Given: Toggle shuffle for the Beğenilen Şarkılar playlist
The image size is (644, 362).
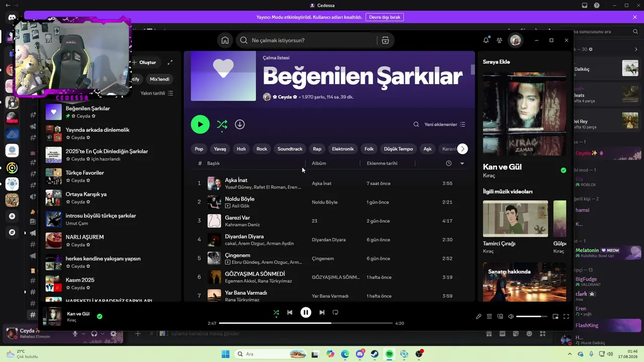Looking at the screenshot, I should 222,124.
